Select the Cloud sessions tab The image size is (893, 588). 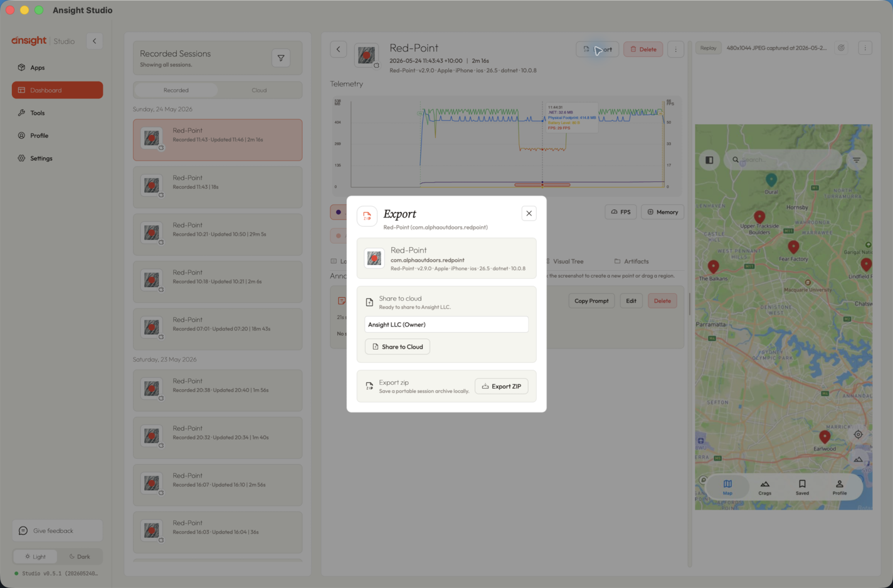pos(259,90)
